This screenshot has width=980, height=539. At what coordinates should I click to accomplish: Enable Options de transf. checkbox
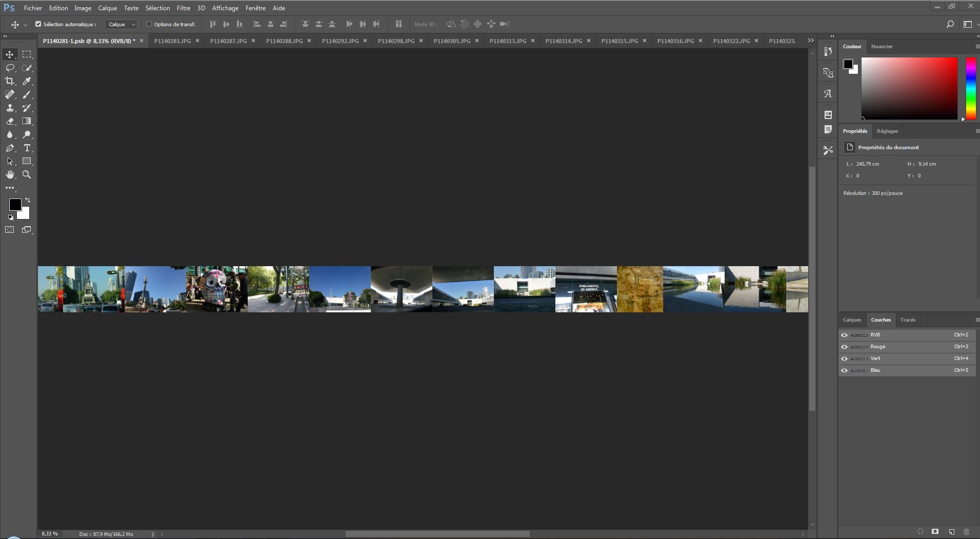click(149, 24)
